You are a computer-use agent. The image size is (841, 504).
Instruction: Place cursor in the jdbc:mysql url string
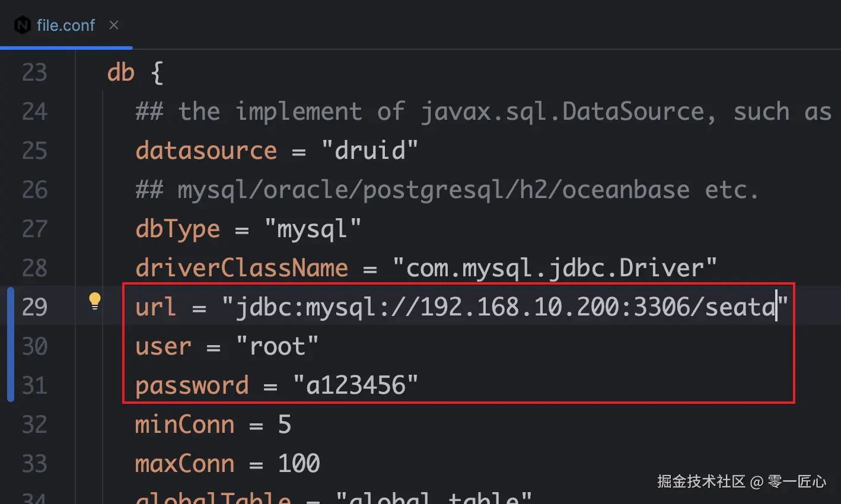point(504,308)
